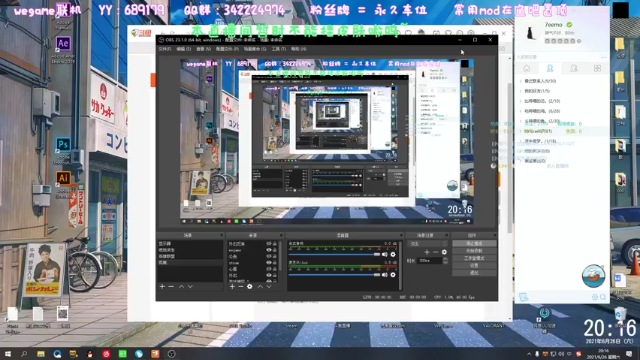The height and width of the screenshot is (360, 640).
Task: Expand the 最近联系人 group in friends list
Action: click(x=521, y=81)
